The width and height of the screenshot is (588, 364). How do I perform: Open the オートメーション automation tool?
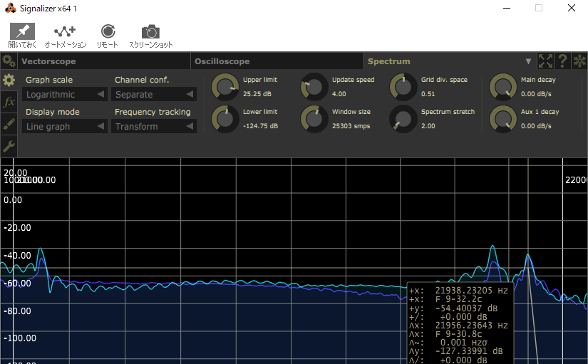[66, 36]
